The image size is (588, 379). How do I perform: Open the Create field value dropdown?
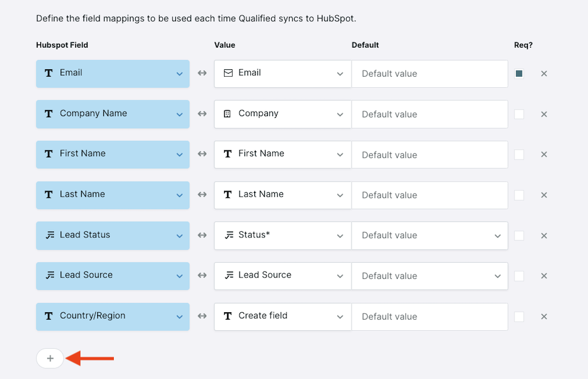283,317
